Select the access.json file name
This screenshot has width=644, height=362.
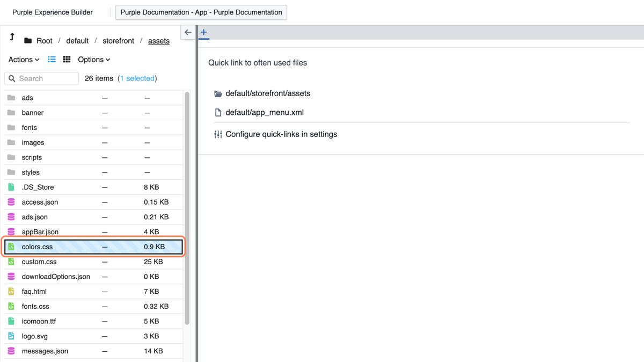pos(40,202)
